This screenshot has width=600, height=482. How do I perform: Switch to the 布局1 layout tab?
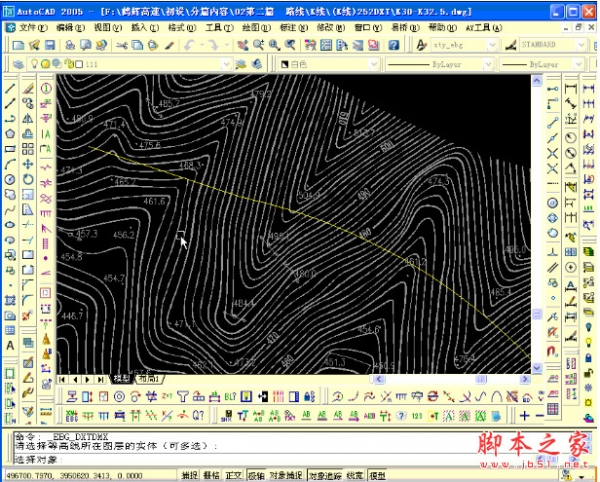pos(151,379)
